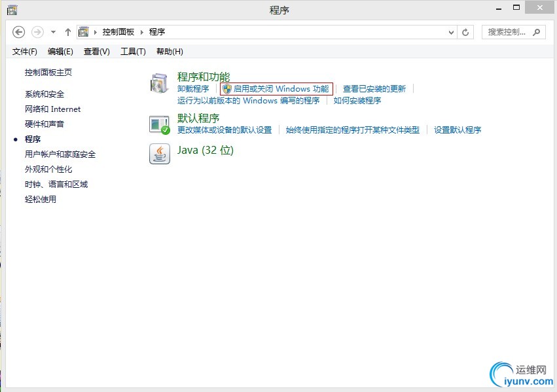This screenshot has height=392, width=557.
Task: Open 运行为以前版本的 Windows 编写的程序
Action: tap(248, 101)
